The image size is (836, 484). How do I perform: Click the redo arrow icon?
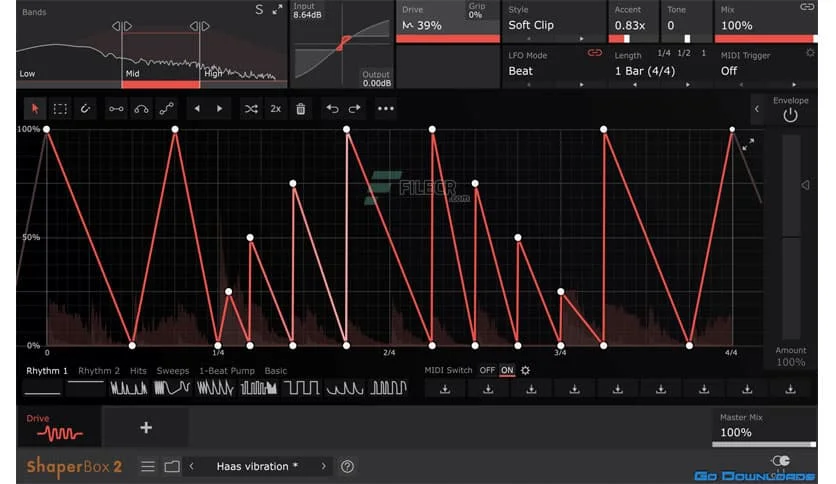[355, 108]
